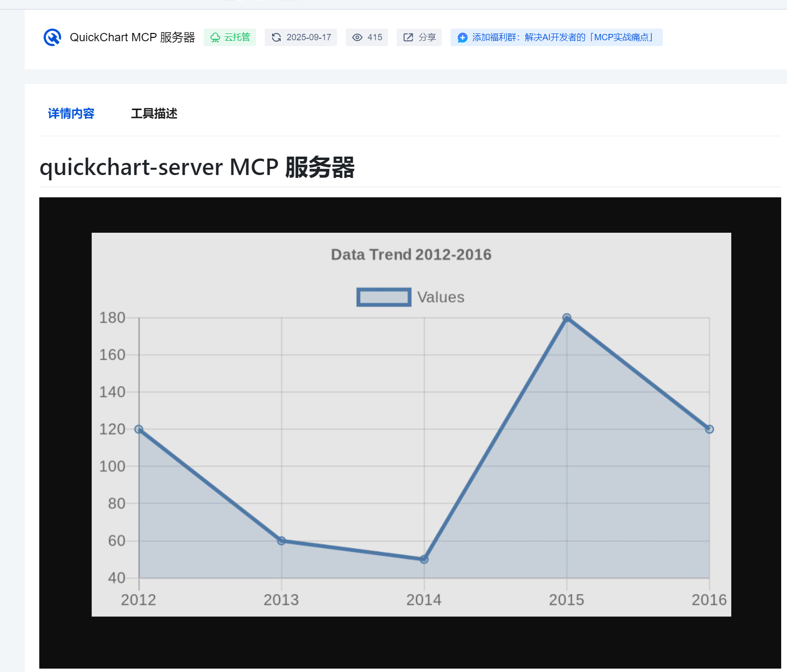This screenshot has width=787, height=672.
Task: Click the 2012 x-axis label
Action: point(139,600)
